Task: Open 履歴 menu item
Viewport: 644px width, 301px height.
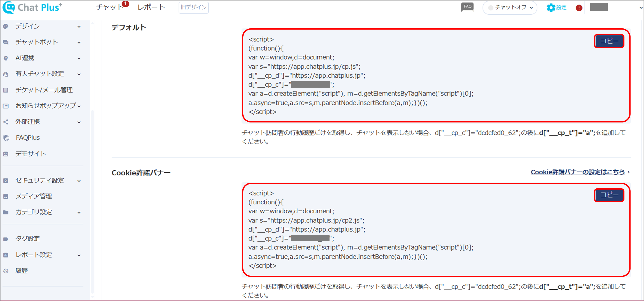Action: (x=21, y=271)
